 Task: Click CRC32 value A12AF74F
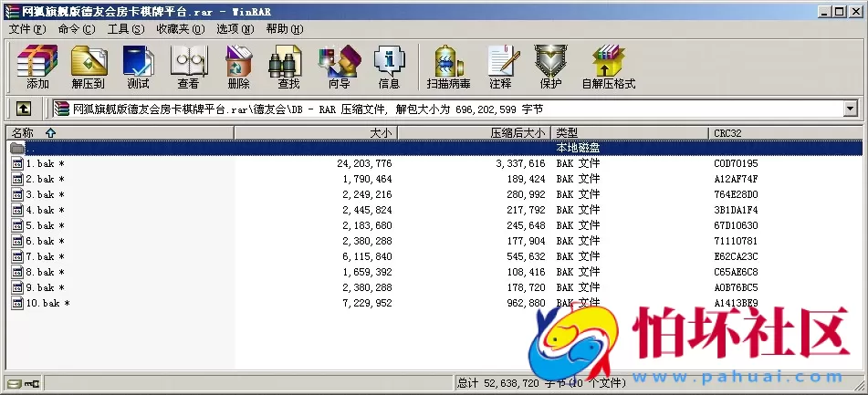(736, 179)
